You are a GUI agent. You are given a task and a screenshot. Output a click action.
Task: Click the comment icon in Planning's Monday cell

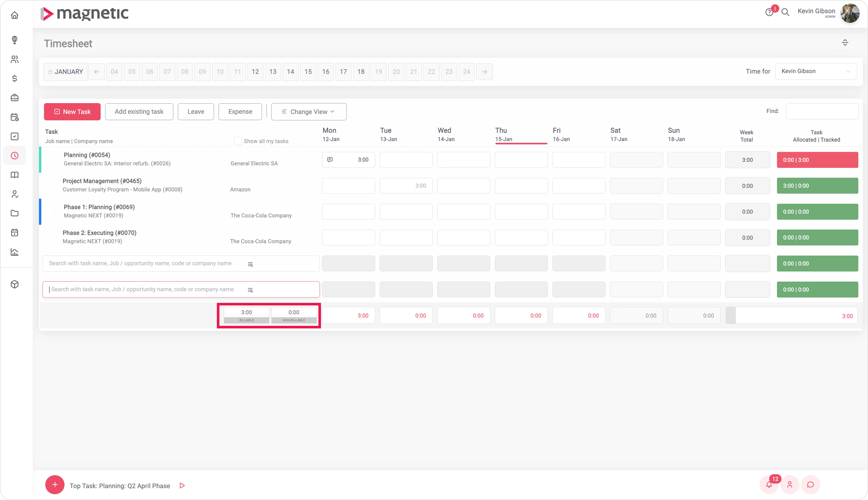330,159
